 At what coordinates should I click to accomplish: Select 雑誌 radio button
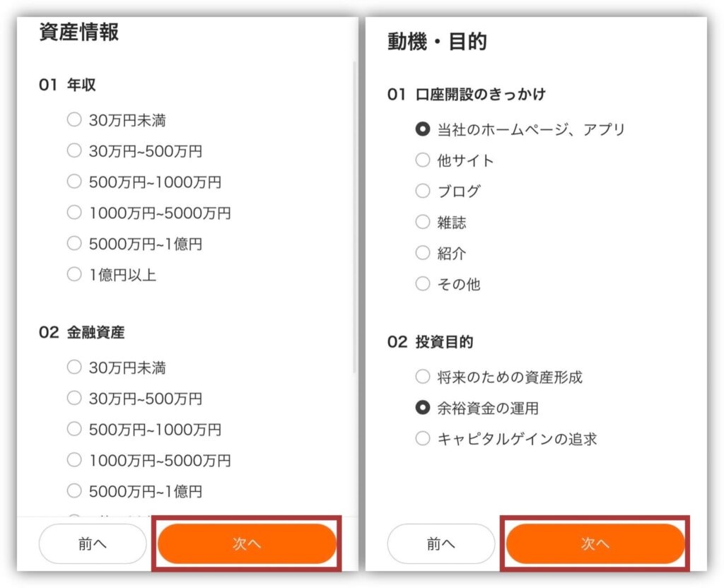[423, 222]
